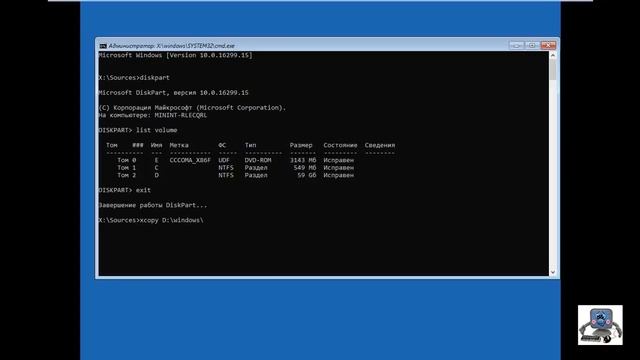This screenshot has width=640, height=360.
Task: Click the 'Microsoft Windows [Version 10.0.16299.15]' line
Action: (x=176, y=55)
